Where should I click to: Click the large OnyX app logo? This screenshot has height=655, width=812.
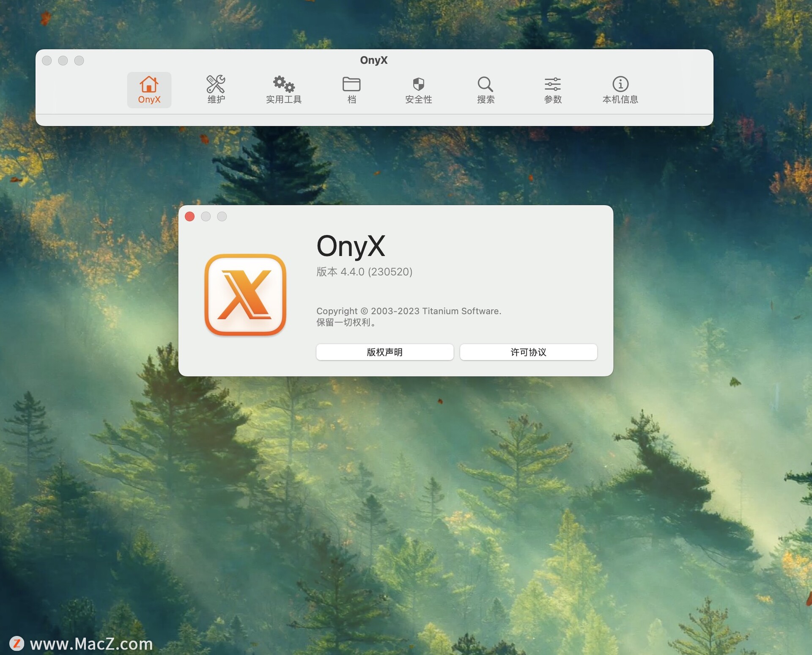(245, 295)
